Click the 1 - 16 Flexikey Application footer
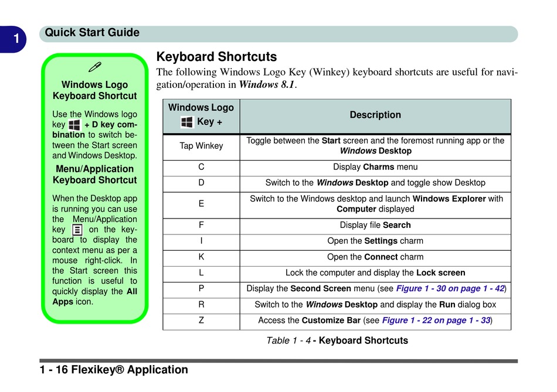 (x=114, y=370)
